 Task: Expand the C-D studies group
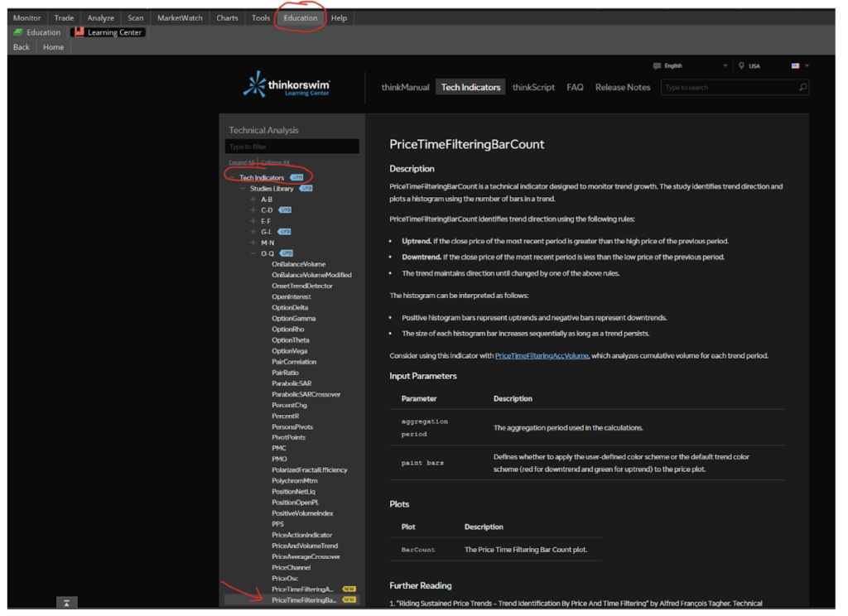pos(253,209)
